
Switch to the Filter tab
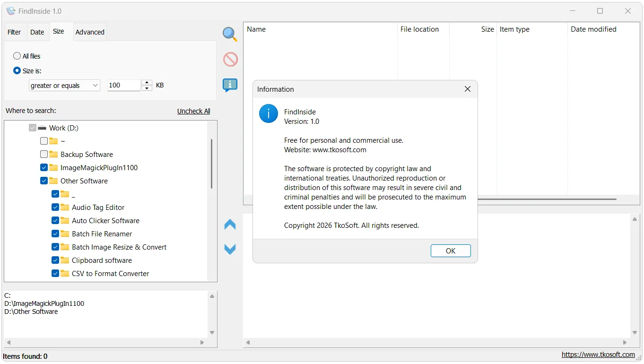tap(14, 32)
